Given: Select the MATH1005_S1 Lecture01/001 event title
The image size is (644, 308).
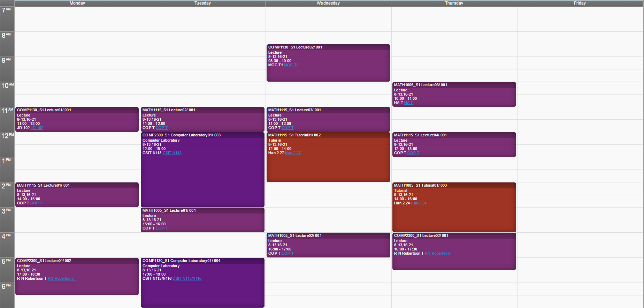Looking at the screenshot, I should tap(169, 211).
